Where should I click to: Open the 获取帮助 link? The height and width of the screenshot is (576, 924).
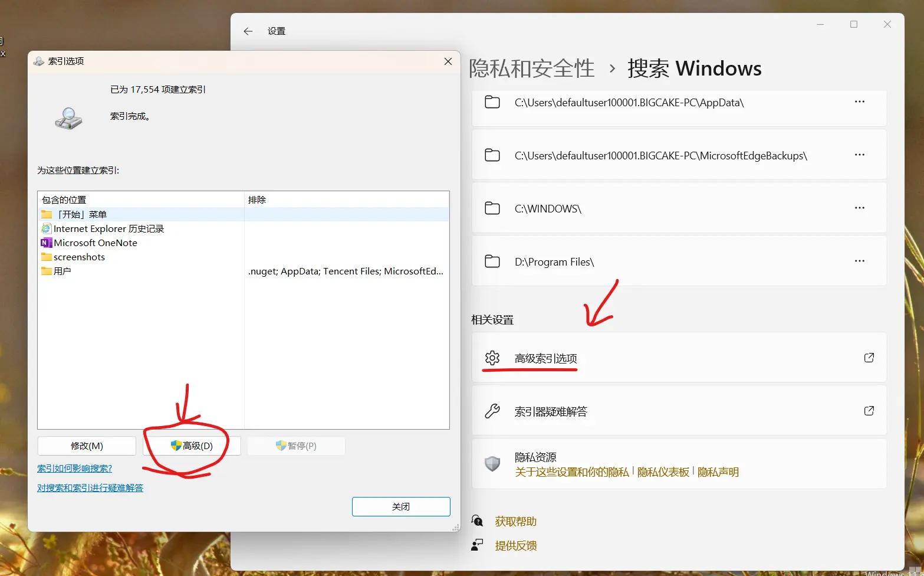(516, 522)
